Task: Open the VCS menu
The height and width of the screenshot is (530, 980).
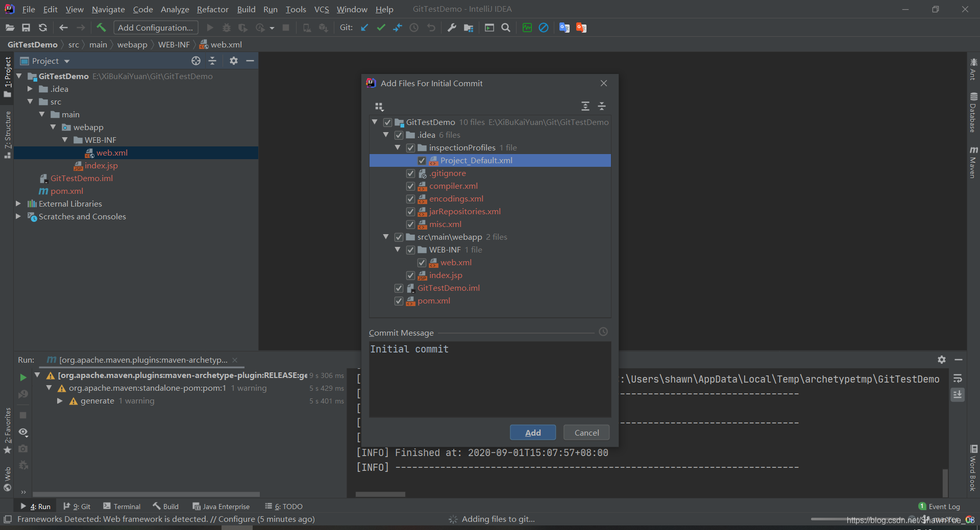Action: [x=322, y=9]
